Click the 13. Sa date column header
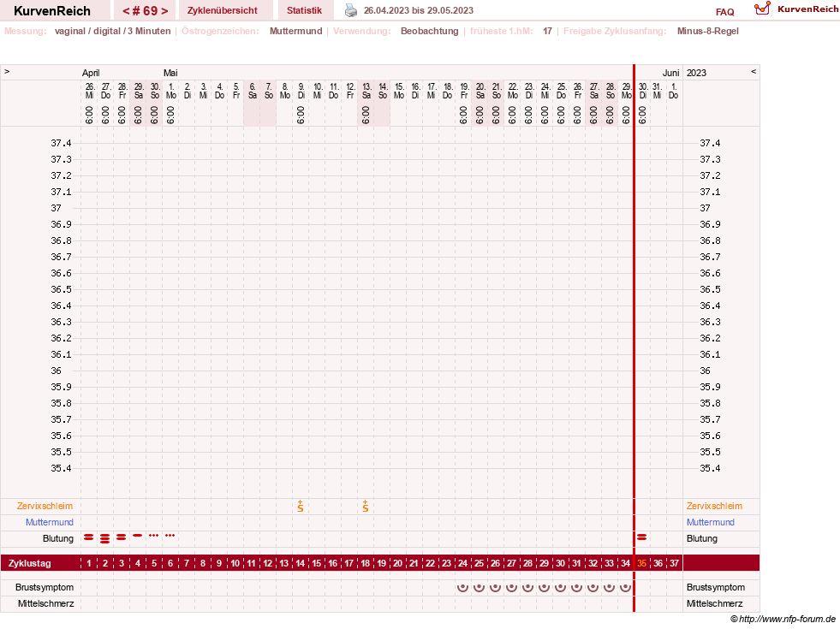 (366, 91)
